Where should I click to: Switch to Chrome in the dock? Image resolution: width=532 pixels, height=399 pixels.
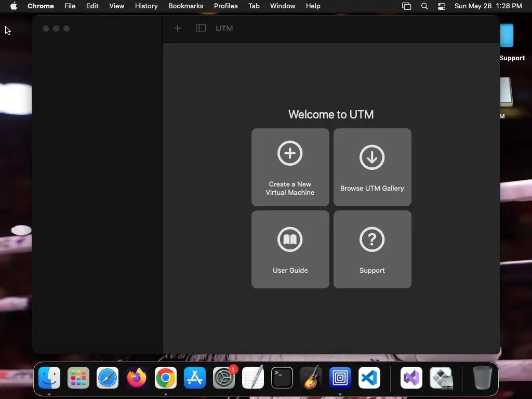tap(166, 378)
